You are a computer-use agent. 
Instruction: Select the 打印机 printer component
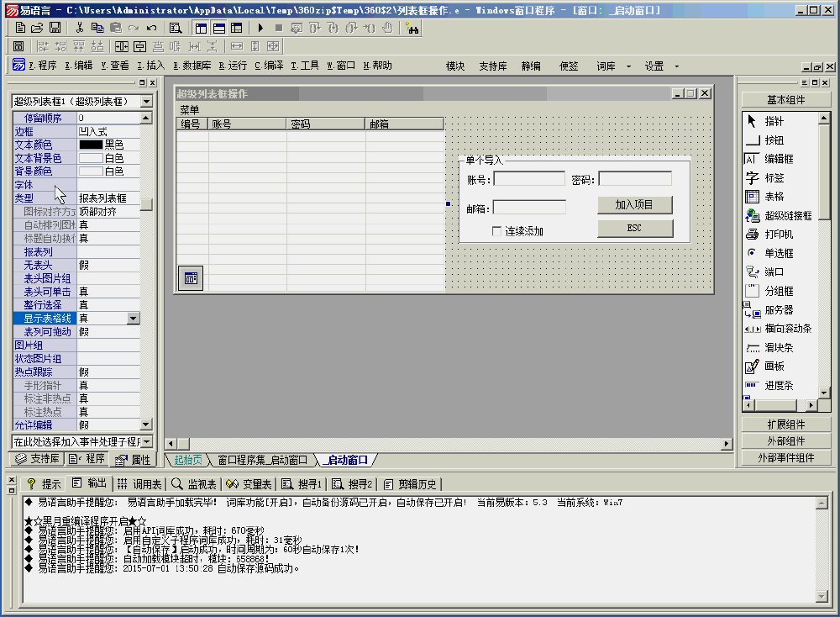click(x=780, y=235)
